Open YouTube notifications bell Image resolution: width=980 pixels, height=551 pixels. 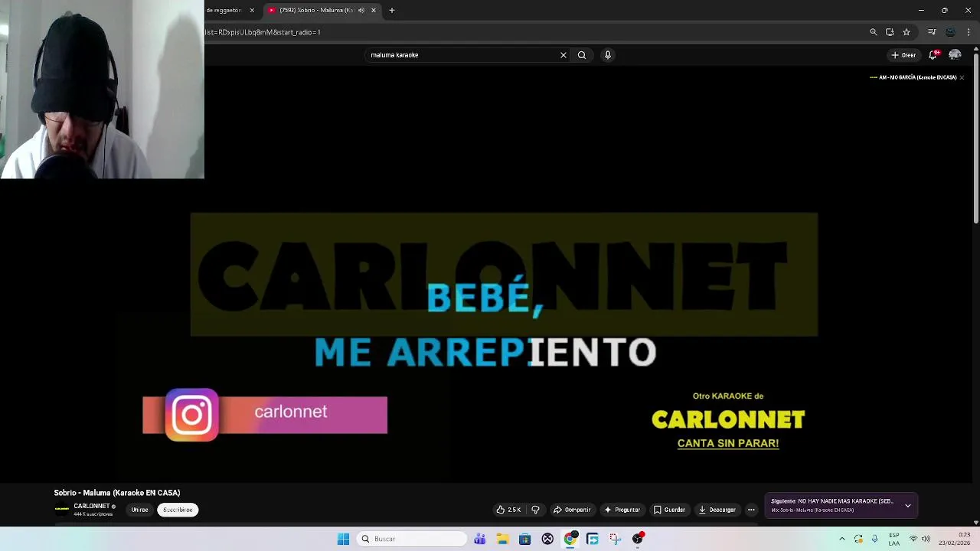pos(933,55)
